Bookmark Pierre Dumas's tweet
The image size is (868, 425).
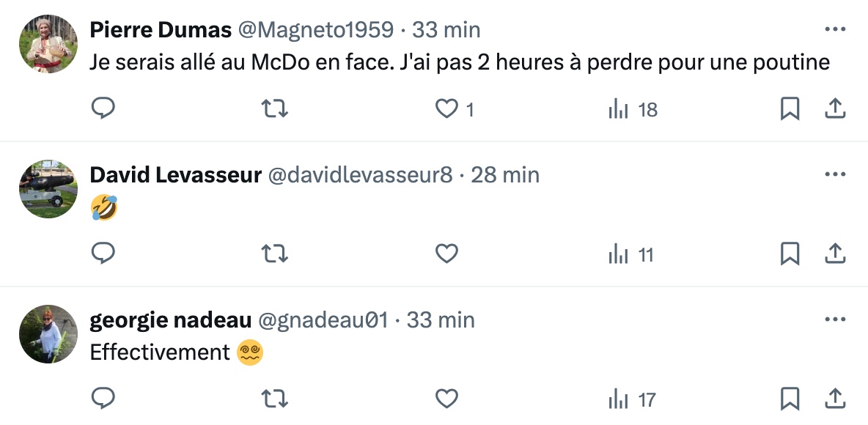click(790, 109)
